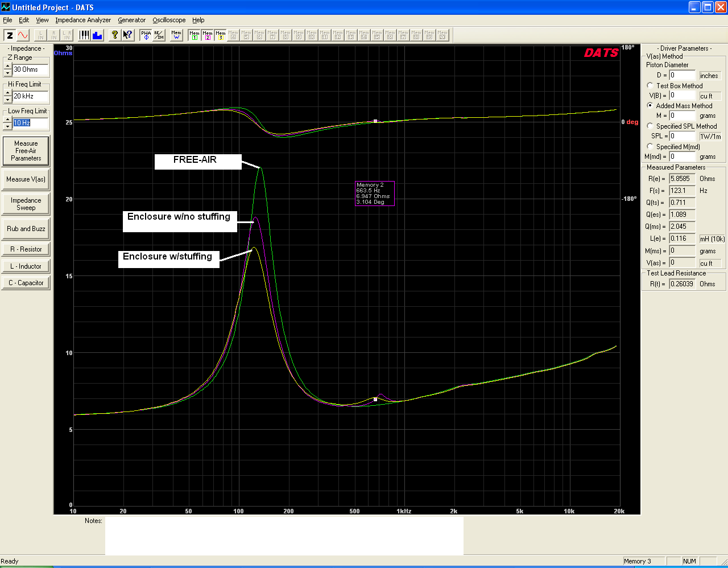Select the Test Box Method radio button

tap(650, 85)
